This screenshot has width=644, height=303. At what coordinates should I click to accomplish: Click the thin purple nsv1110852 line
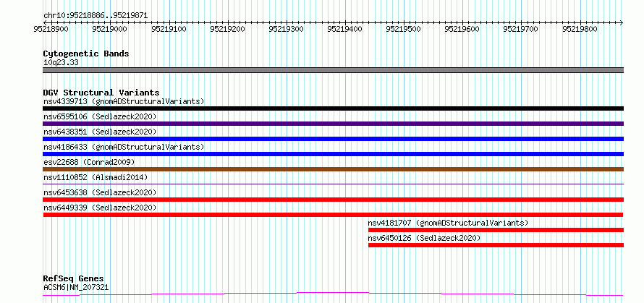pyautogui.click(x=333, y=184)
